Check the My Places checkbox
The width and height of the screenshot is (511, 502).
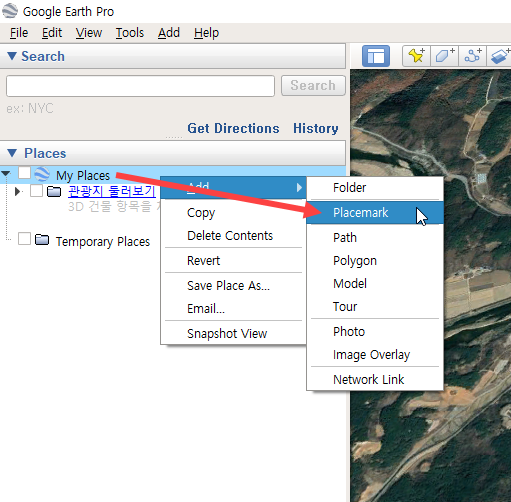coord(24,173)
